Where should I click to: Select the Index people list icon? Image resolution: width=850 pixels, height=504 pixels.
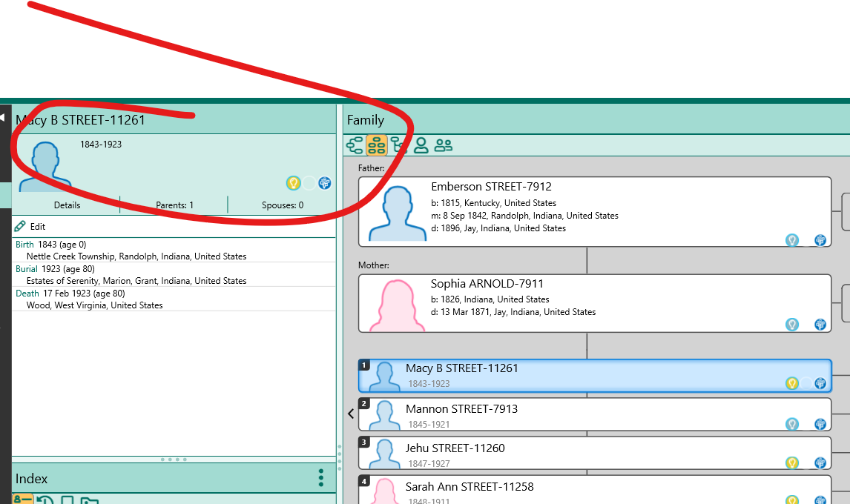[23, 499]
